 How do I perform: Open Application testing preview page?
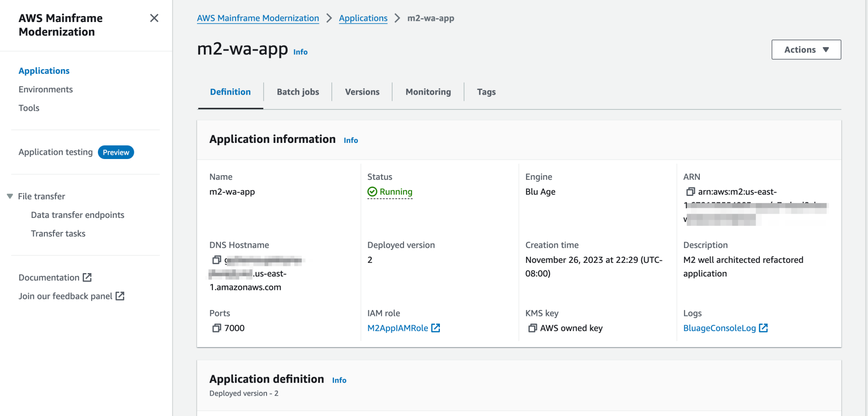(x=55, y=152)
